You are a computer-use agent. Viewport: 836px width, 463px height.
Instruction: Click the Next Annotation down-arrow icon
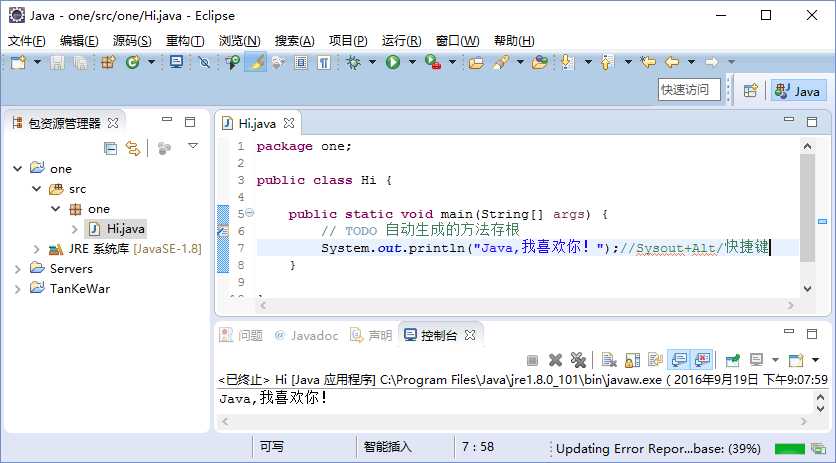[568, 62]
